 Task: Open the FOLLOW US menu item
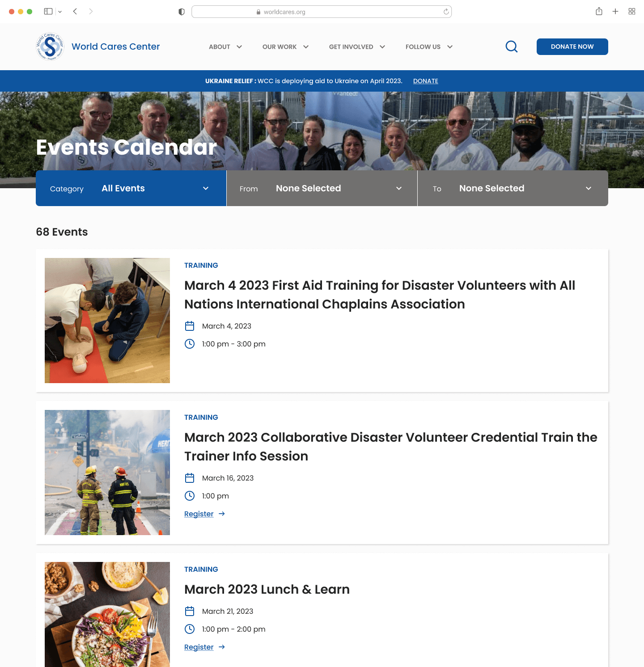pos(423,46)
